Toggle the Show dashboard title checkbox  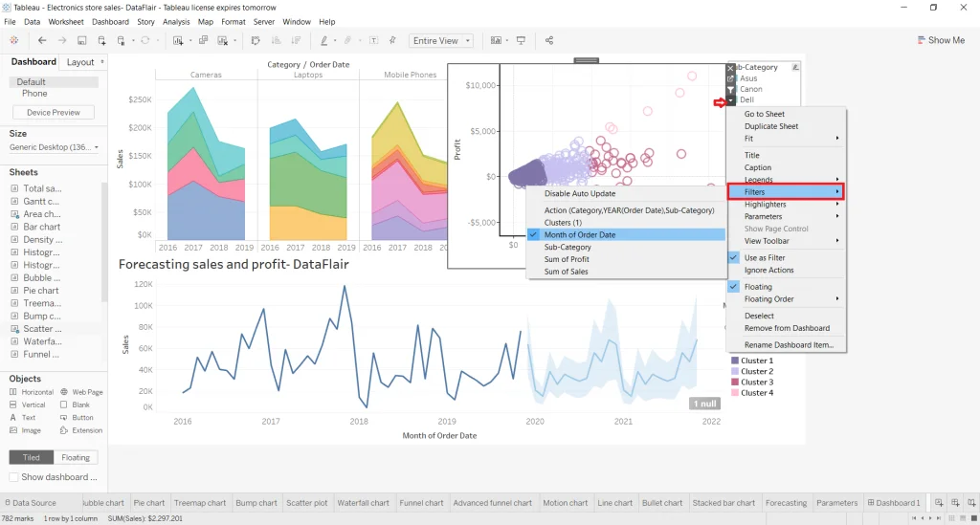[x=13, y=477]
